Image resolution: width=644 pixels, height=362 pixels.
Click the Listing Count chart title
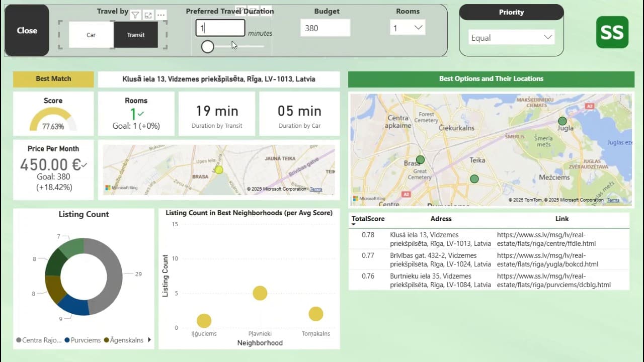[84, 214]
